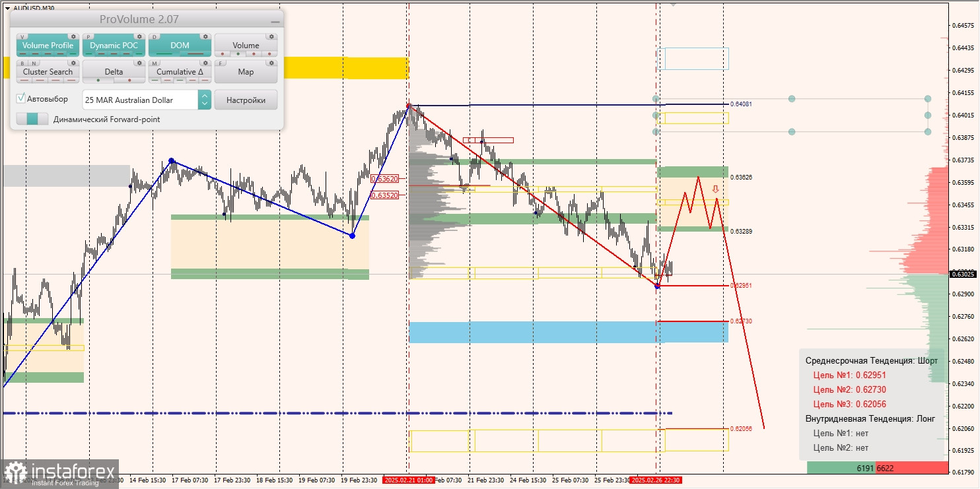Click the current price tag 0.63025
This screenshot has height=489, width=980.
click(x=963, y=274)
